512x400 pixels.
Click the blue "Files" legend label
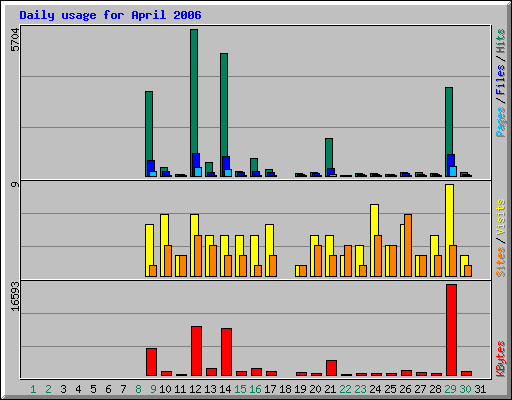point(501,79)
